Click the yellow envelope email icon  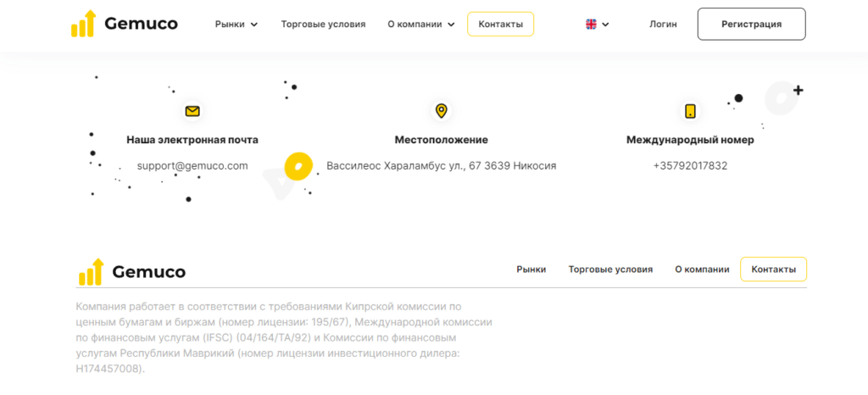[192, 111]
